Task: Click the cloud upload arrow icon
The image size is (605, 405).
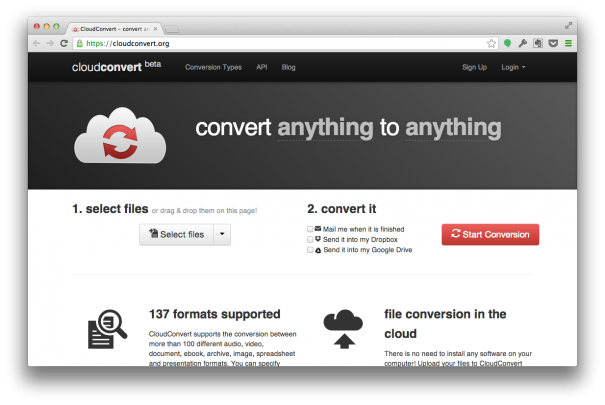Action: (343, 329)
